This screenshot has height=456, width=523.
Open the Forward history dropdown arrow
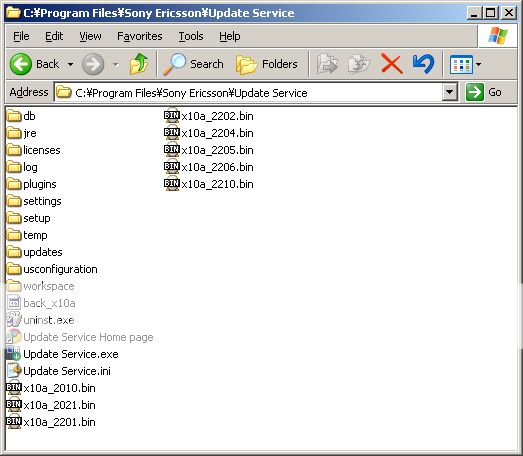pos(115,64)
